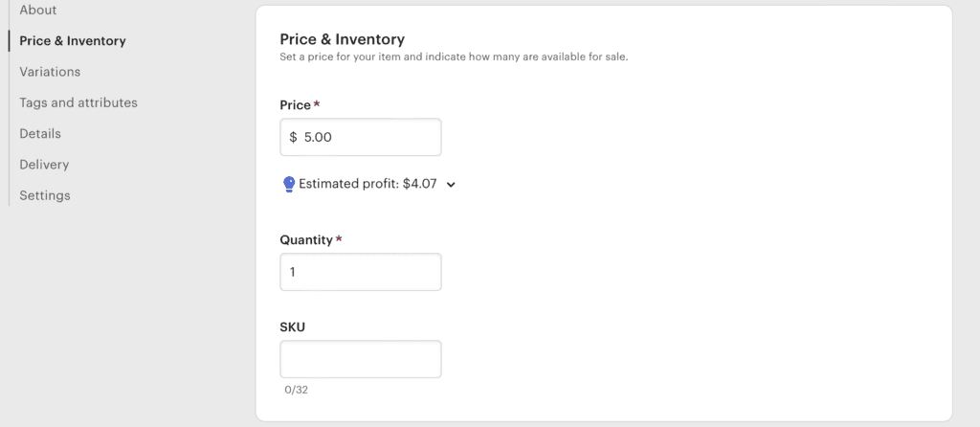
Task: Click the Quantity field label
Action: (x=306, y=239)
